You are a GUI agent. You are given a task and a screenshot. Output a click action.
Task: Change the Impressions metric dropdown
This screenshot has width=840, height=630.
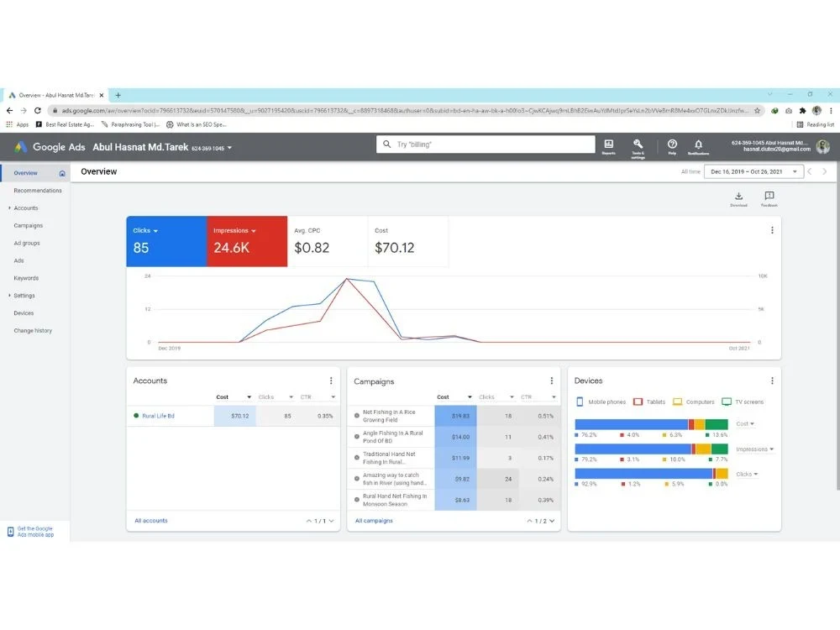(x=254, y=231)
